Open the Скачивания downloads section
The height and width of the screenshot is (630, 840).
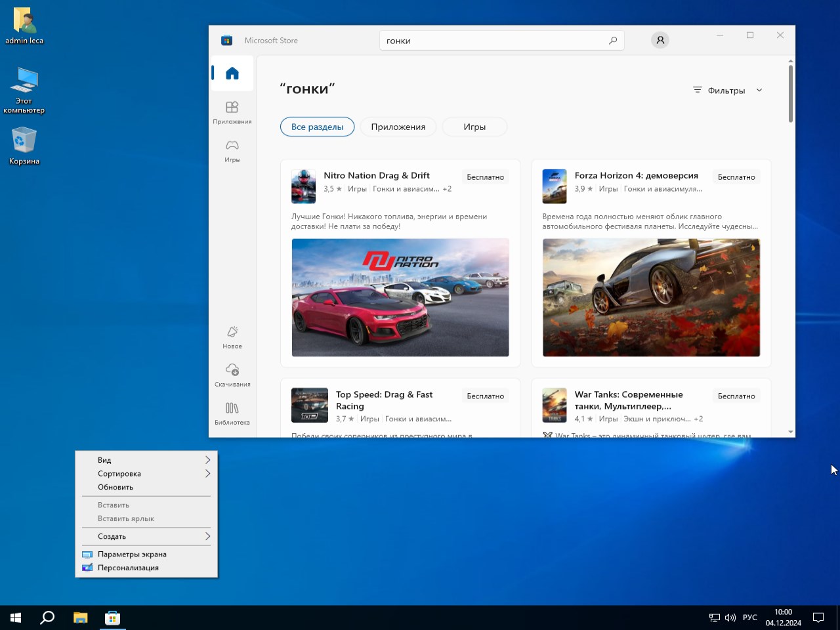point(232,374)
